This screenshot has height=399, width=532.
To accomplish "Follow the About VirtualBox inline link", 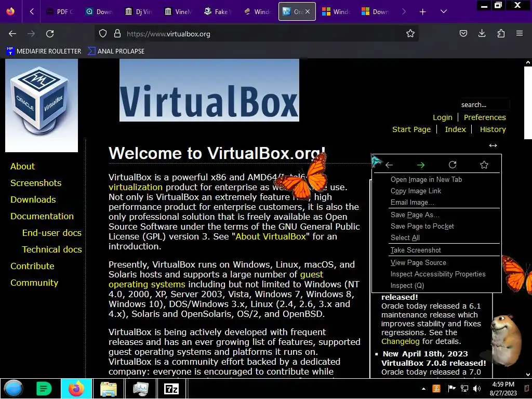I will pyautogui.click(x=271, y=236).
